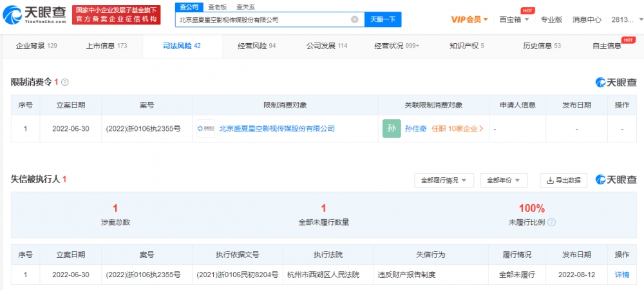Click the red official credit agency banner
This screenshot has width=644, height=290.
116,15
